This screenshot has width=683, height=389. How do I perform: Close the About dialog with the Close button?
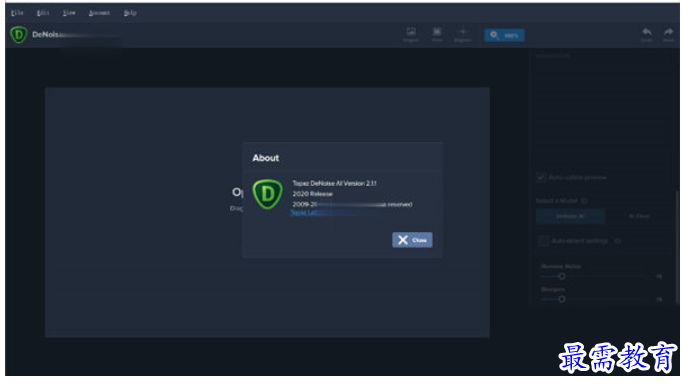pos(412,240)
